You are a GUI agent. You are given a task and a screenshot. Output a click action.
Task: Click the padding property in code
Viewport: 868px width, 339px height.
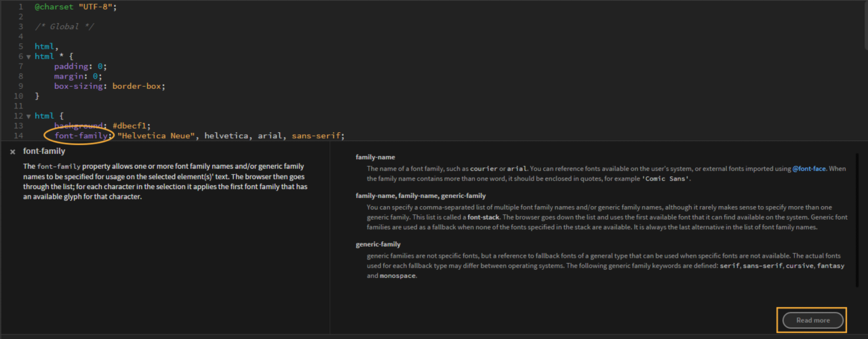coord(72,66)
